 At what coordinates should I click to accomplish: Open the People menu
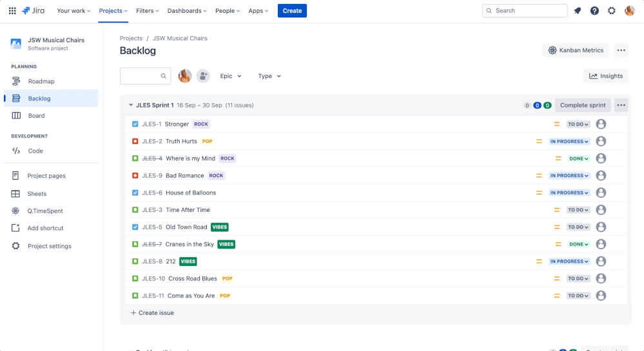click(228, 11)
